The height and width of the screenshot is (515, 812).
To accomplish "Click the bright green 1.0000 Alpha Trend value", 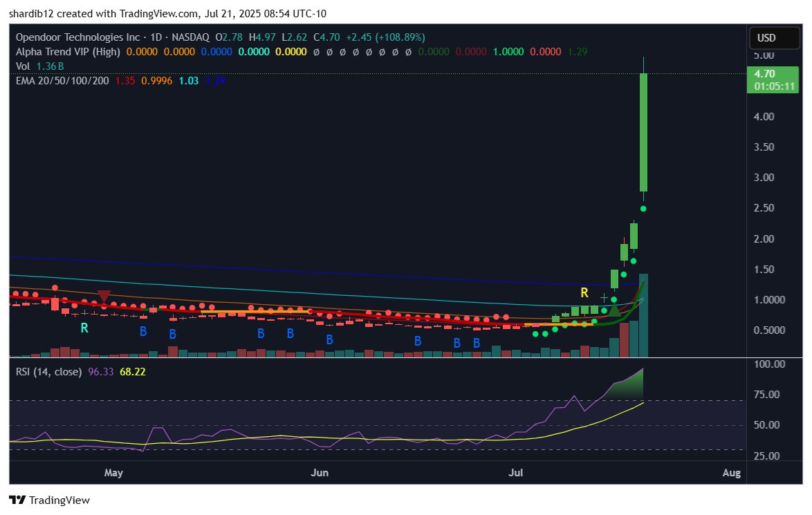I will [x=508, y=52].
